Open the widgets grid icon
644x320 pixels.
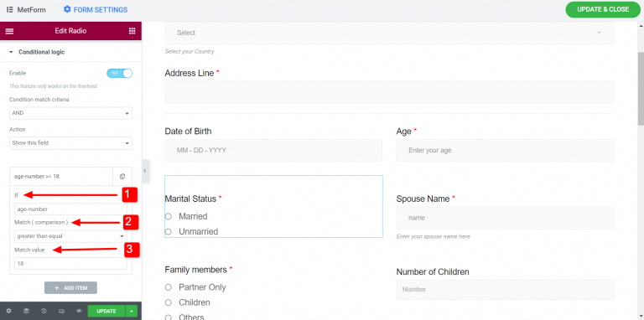coord(132,31)
